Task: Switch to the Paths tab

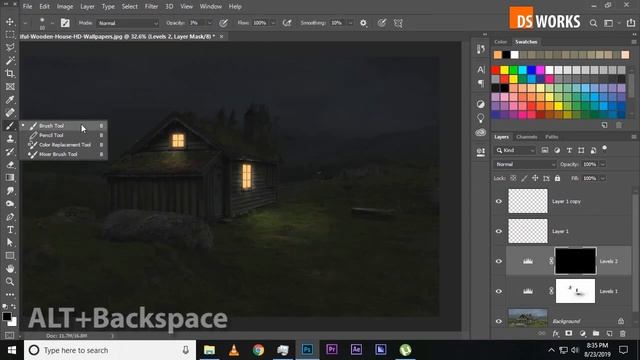Action: [x=551, y=137]
